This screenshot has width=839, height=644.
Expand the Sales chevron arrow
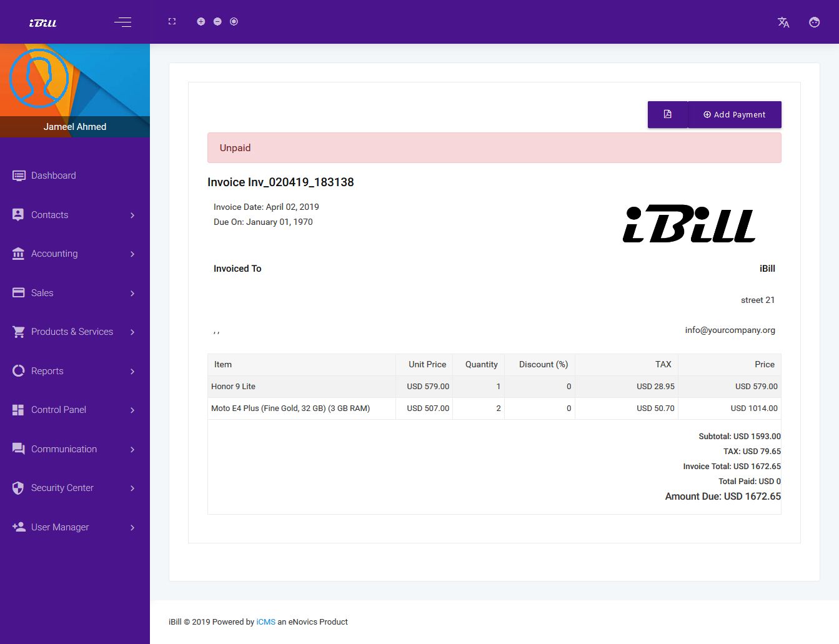click(x=132, y=294)
